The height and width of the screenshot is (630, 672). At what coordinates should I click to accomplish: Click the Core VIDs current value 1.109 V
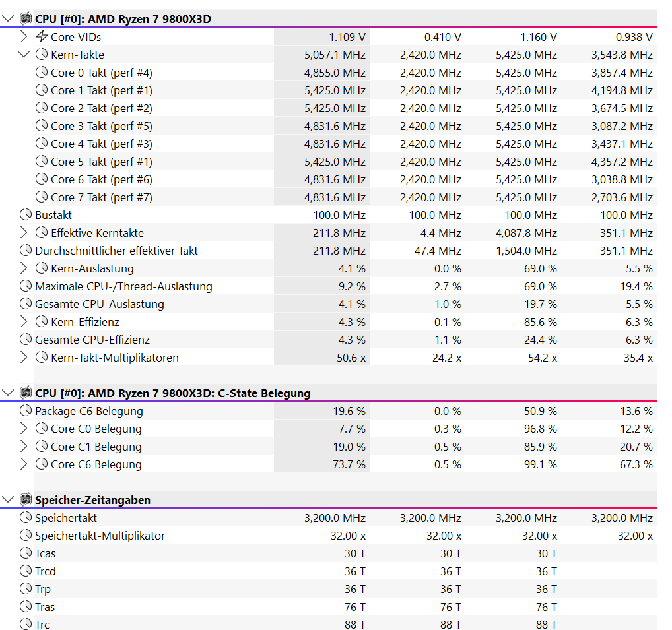[x=347, y=37]
